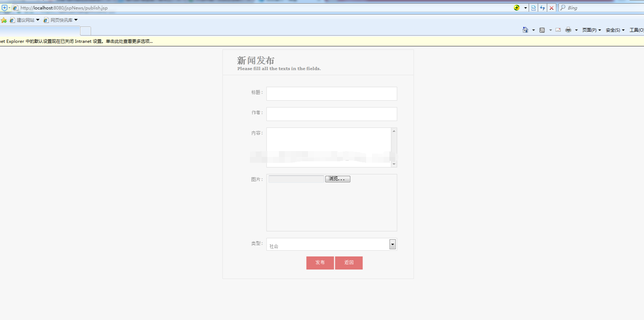Click the address bar URL localhost publish.jsp
644x320 pixels.
[x=64, y=8]
